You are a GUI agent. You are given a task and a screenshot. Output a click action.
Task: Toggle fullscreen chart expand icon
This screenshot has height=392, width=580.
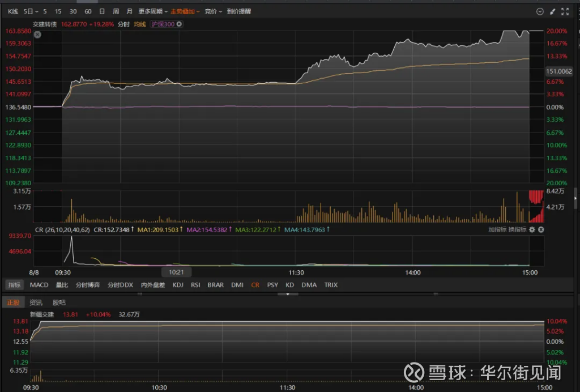coord(565,11)
